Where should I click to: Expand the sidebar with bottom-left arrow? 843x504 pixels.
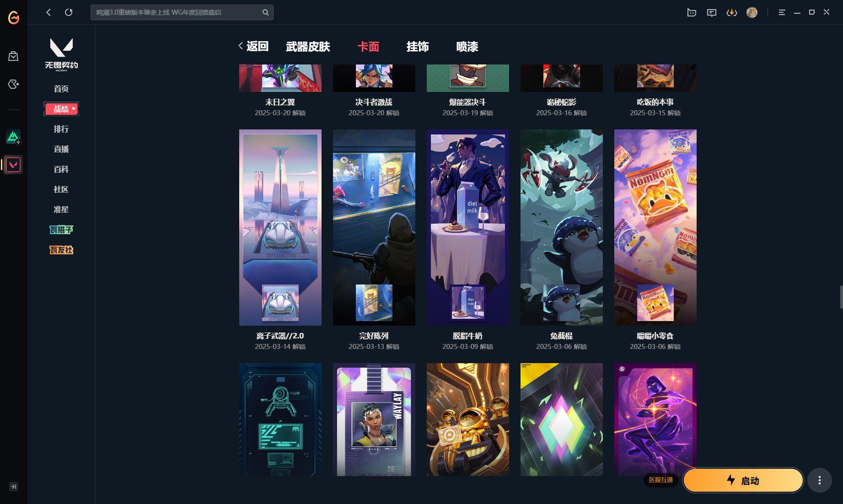13,487
